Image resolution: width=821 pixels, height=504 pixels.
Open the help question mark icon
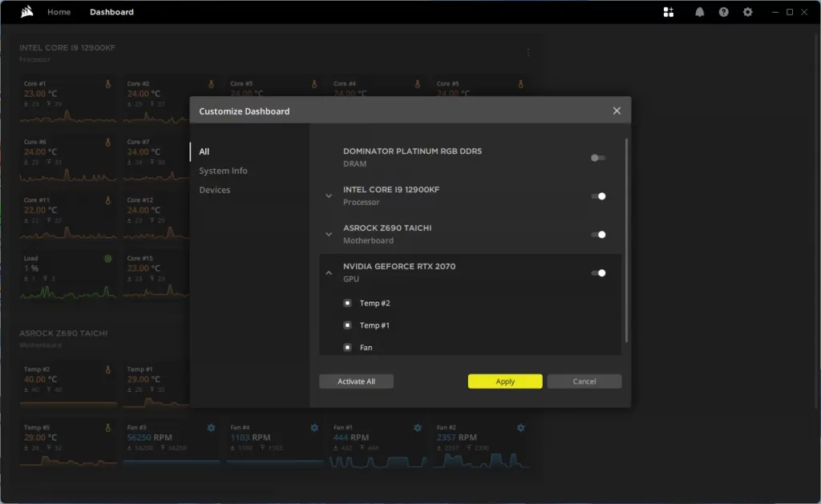point(723,12)
